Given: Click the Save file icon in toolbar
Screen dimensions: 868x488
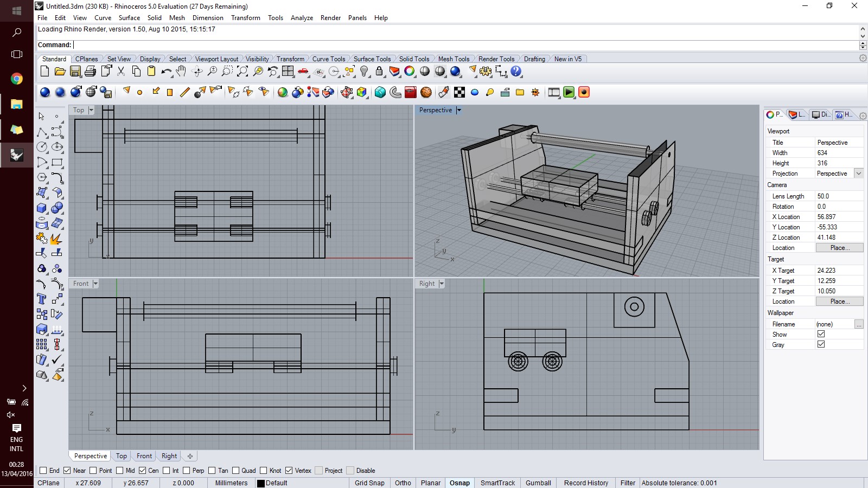Looking at the screenshot, I should point(75,72).
